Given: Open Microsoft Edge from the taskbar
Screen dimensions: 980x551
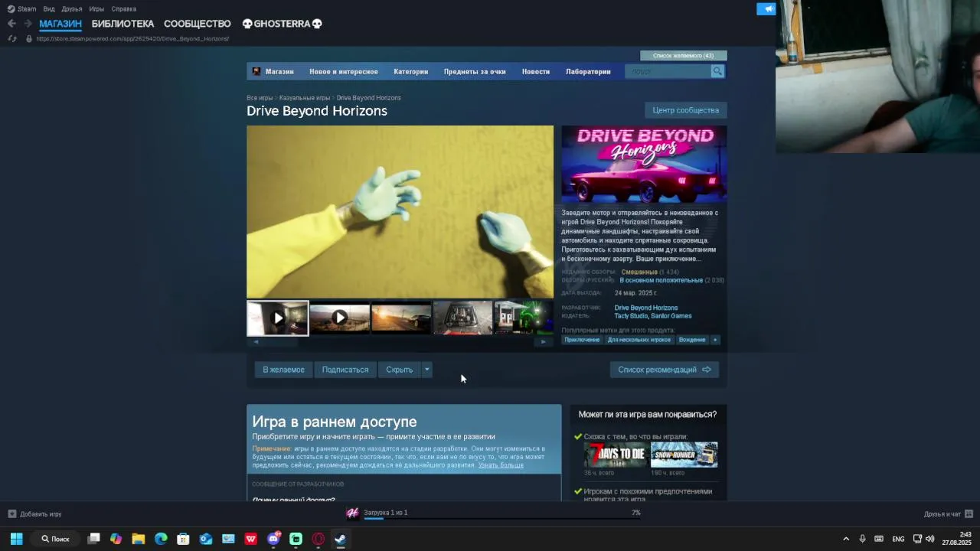Looking at the screenshot, I should [x=161, y=539].
